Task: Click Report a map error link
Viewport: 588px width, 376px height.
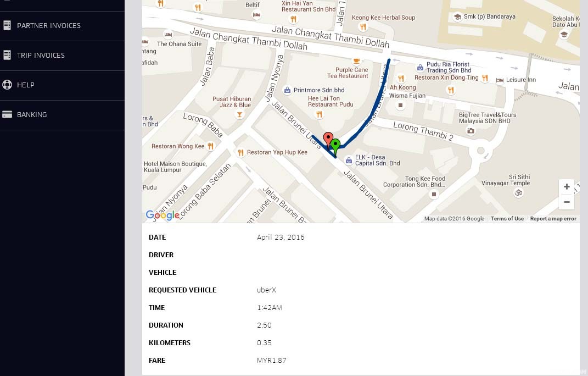Action: pyautogui.click(x=553, y=219)
